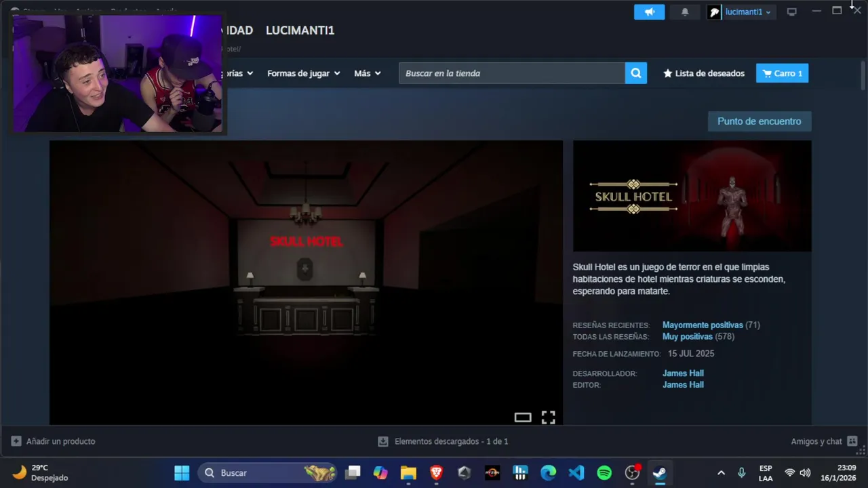Show hidden system tray icons chevron
Viewport: 868px width, 488px height.
coord(721,473)
